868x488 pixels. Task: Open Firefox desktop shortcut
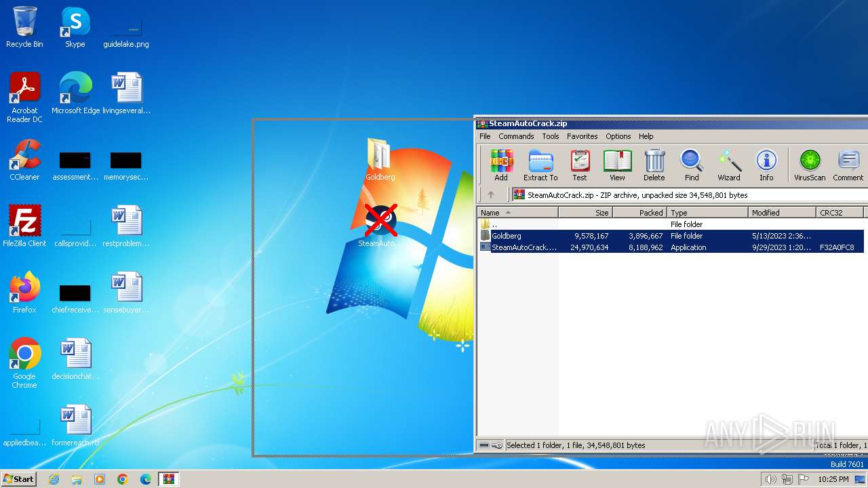click(x=24, y=293)
